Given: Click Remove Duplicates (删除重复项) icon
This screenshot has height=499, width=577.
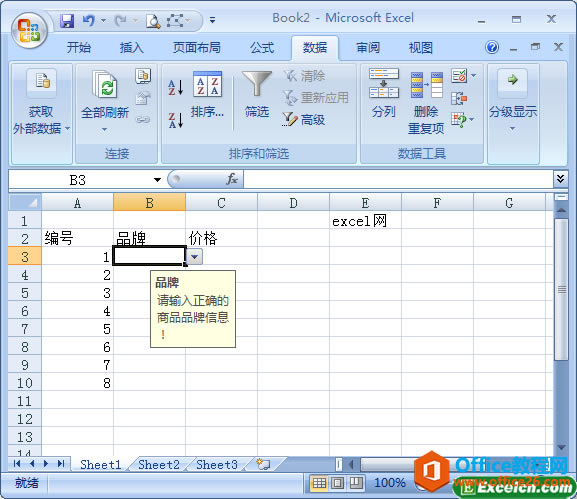Looking at the screenshot, I should click(x=426, y=103).
